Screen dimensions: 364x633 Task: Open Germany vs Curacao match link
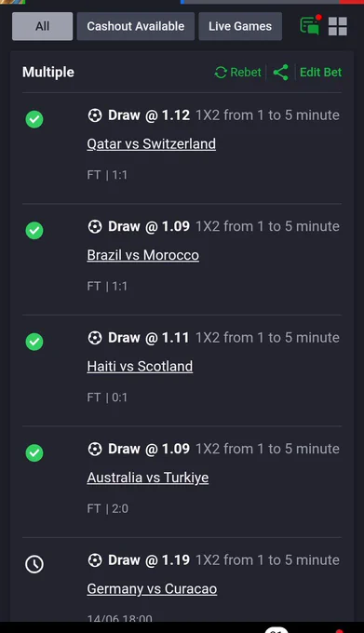152,589
